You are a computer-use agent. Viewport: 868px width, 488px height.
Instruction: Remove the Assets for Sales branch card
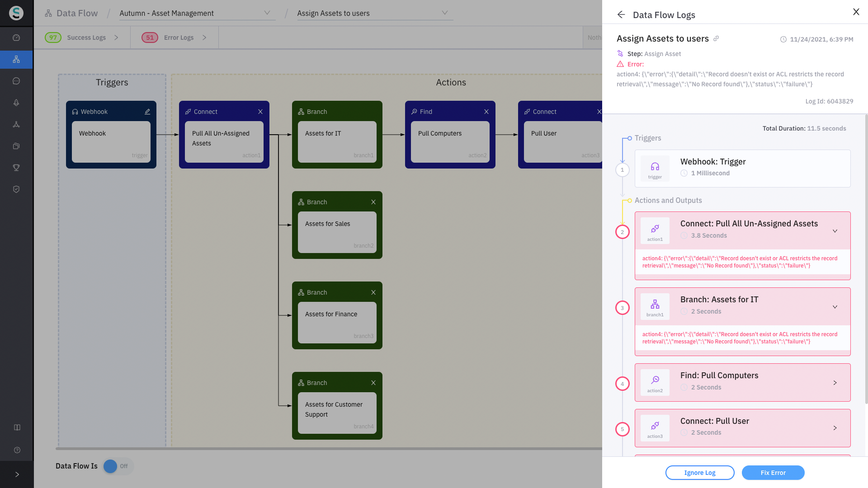point(373,202)
